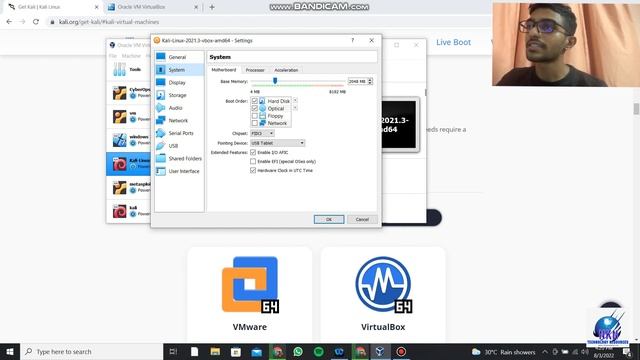This screenshot has height=360, width=640.
Task: Open the Pointing Device dropdown
Action: point(277,143)
